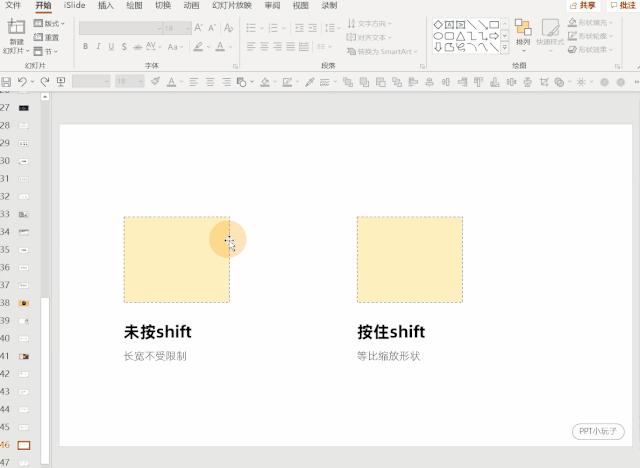Image resolution: width=640 pixels, height=468 pixels.
Task: Open the 对齐文本 align text dropdown
Action: pos(369,37)
